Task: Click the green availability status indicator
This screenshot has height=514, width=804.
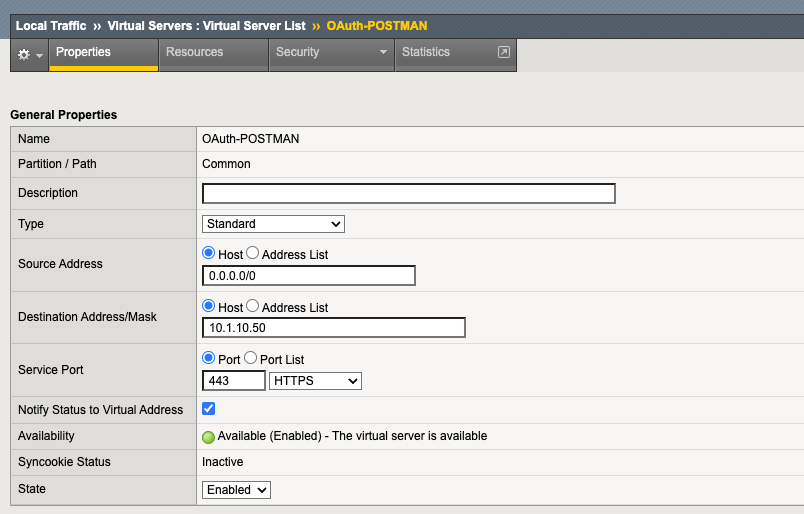Action: 209,437
